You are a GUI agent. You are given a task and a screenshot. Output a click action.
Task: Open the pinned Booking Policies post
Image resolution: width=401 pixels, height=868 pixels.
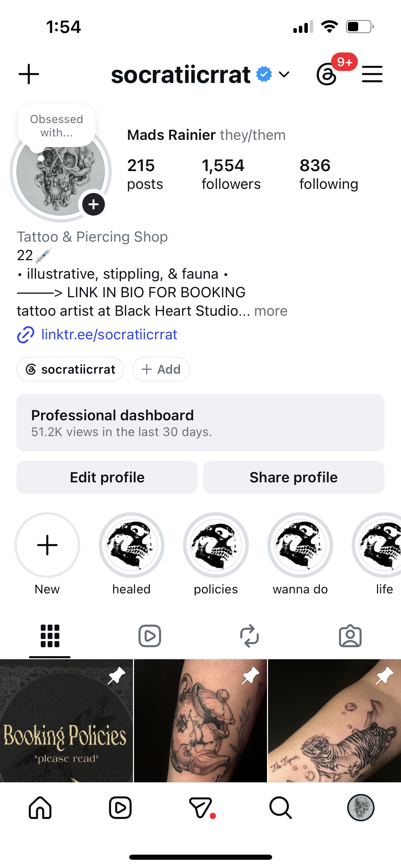[x=66, y=721]
